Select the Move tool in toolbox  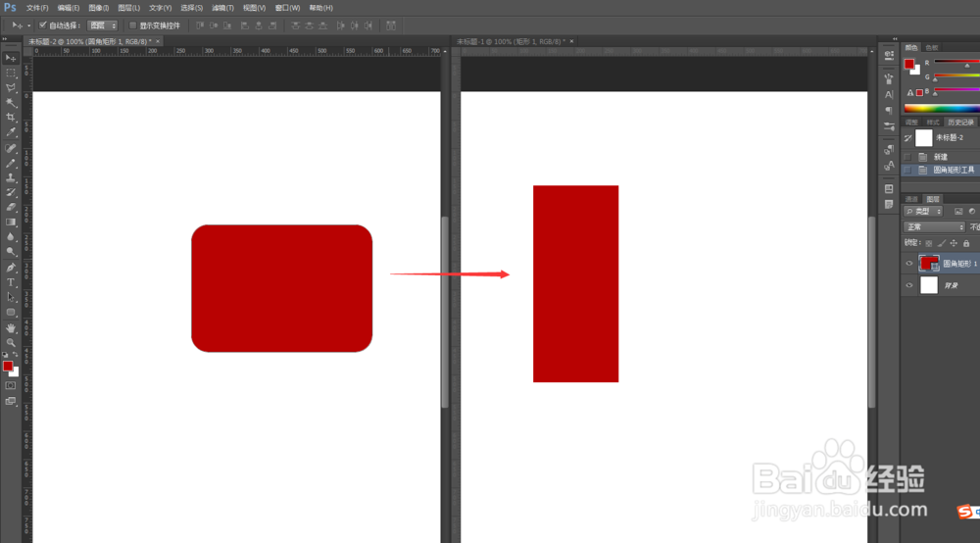11,58
